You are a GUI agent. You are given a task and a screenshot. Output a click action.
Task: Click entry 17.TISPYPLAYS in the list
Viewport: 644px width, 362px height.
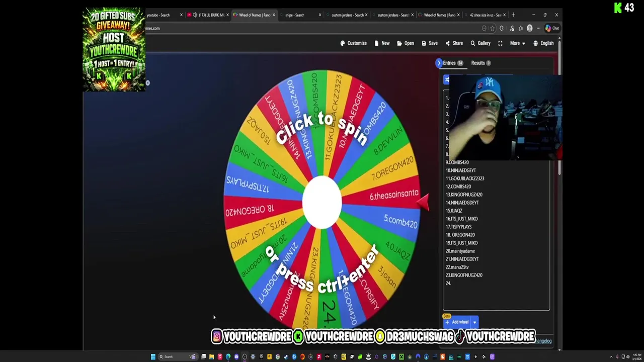pyautogui.click(x=458, y=227)
